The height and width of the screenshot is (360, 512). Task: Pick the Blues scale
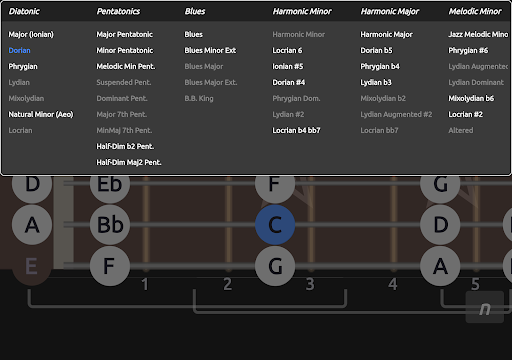[193, 34]
